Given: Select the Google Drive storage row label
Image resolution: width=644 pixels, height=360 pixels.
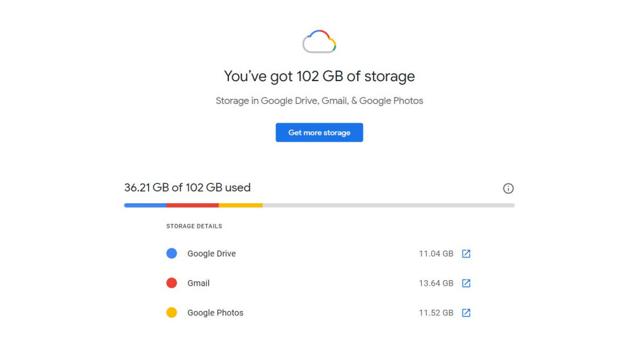Looking at the screenshot, I should tap(211, 254).
